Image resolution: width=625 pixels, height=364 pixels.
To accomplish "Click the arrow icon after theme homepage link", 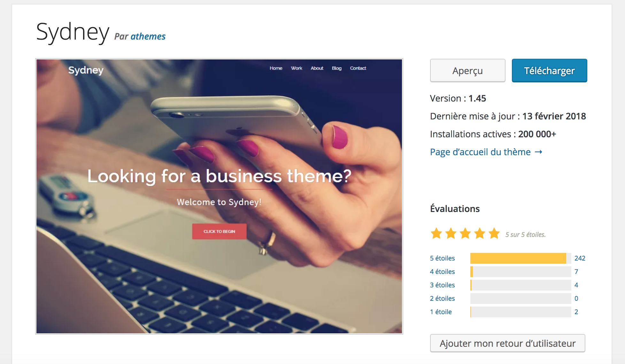I will [538, 152].
